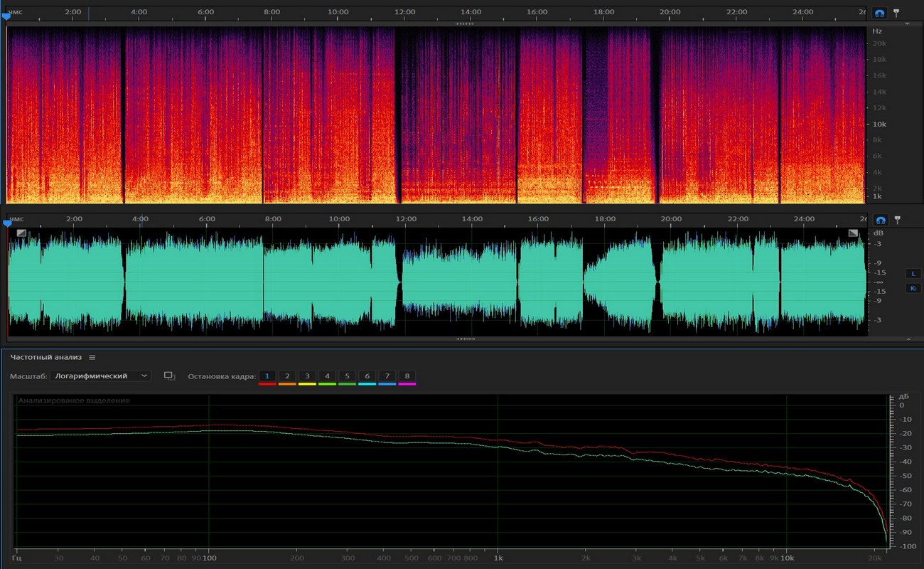Select the Частотный анализ panel tab
924x569 pixels.
(46, 357)
